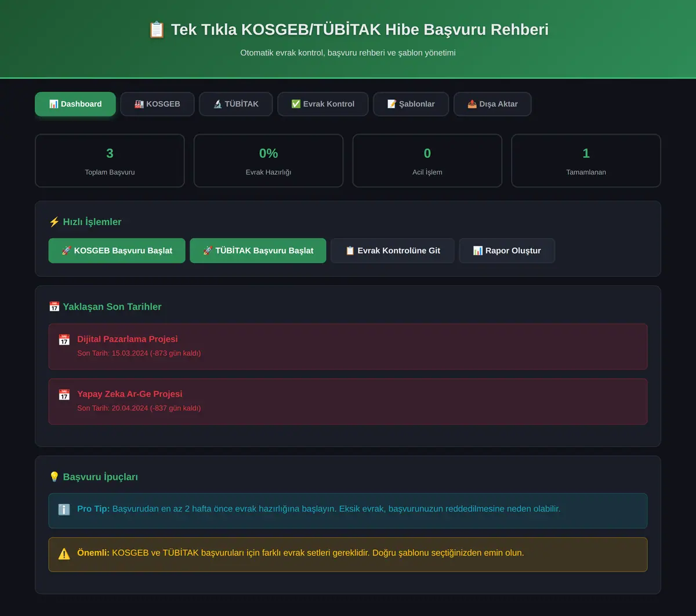Image resolution: width=696 pixels, height=616 pixels.
Task: Click the info icon in Pro Tip box
Action: click(x=64, y=509)
